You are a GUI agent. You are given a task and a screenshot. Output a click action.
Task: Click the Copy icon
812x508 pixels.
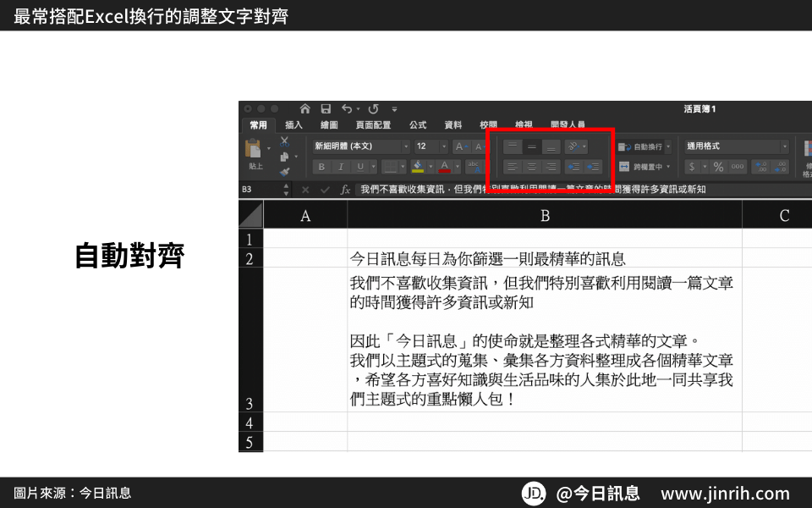pyautogui.click(x=284, y=157)
